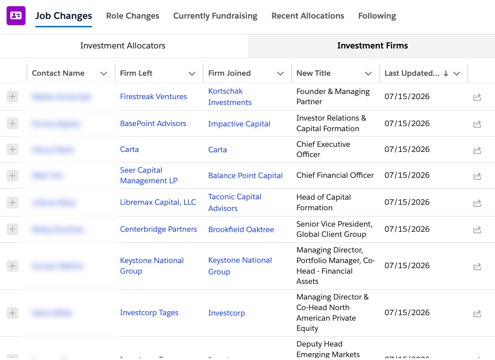The width and height of the screenshot is (495, 360).
Task: Select the Job Changes tab
Action: tap(64, 16)
